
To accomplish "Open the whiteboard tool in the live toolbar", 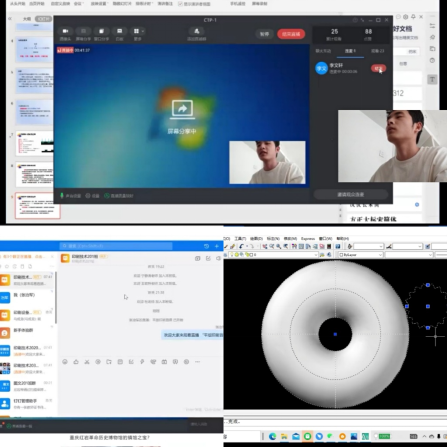I will [x=119, y=31].
